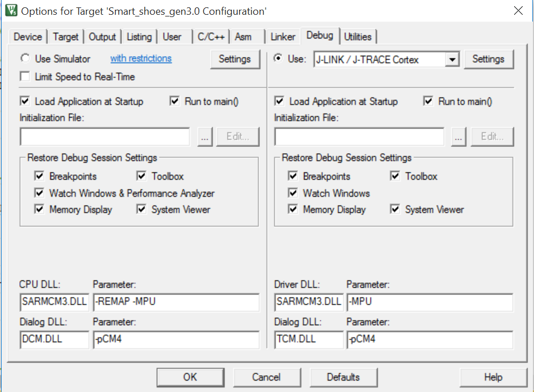Close the Options for Target dialog
This screenshot has height=392, width=534.
click(x=518, y=11)
